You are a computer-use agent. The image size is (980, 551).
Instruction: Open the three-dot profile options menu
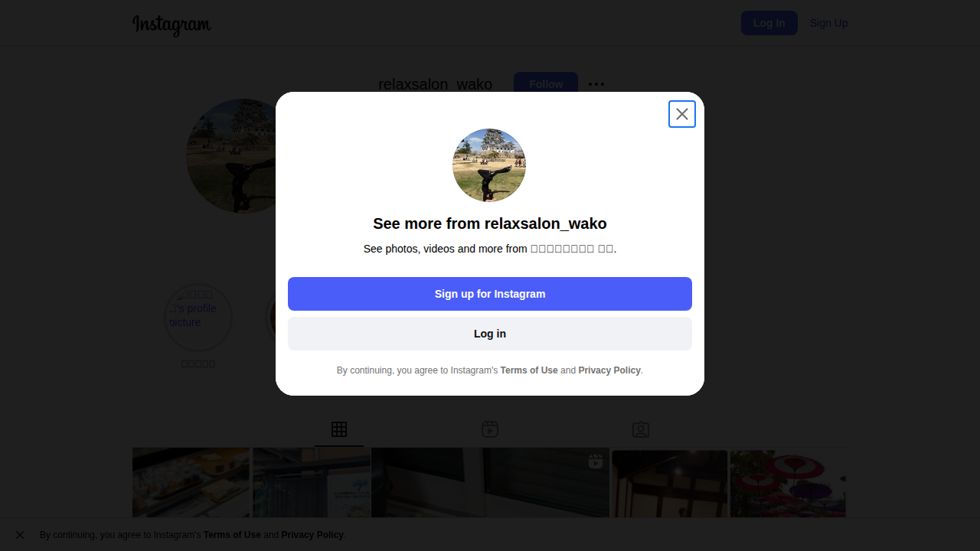(x=596, y=84)
